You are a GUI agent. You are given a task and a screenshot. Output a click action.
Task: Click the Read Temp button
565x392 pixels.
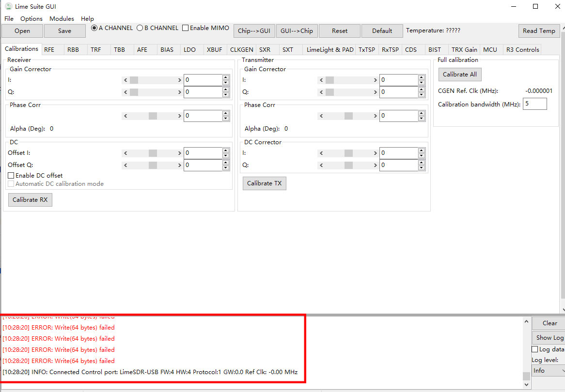[x=539, y=31]
